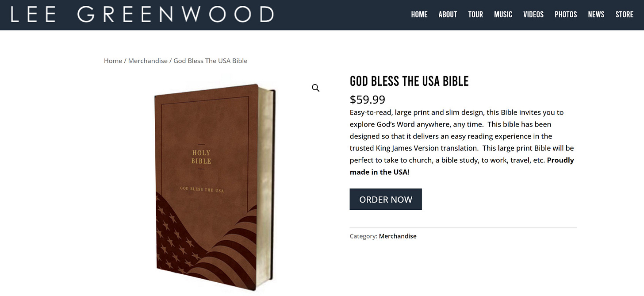Click the Home breadcrumb link
Viewport: 644px width, 296px height.
113,61
